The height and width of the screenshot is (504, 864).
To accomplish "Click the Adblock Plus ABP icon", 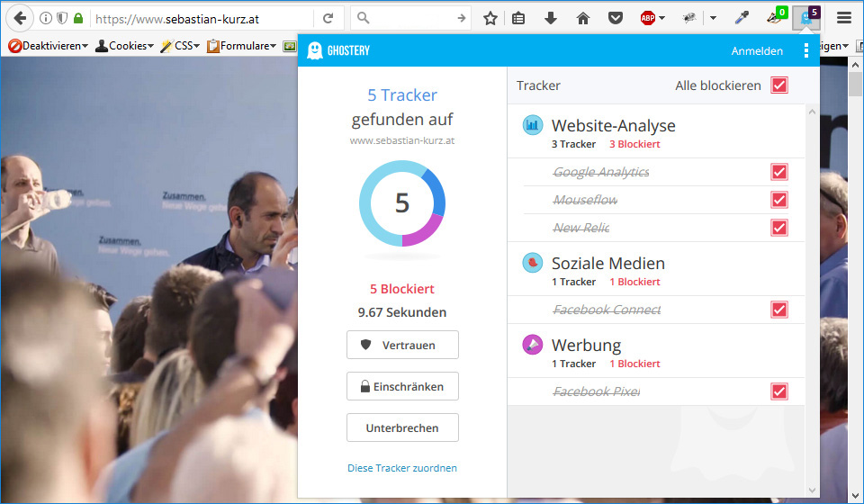I will click(648, 18).
